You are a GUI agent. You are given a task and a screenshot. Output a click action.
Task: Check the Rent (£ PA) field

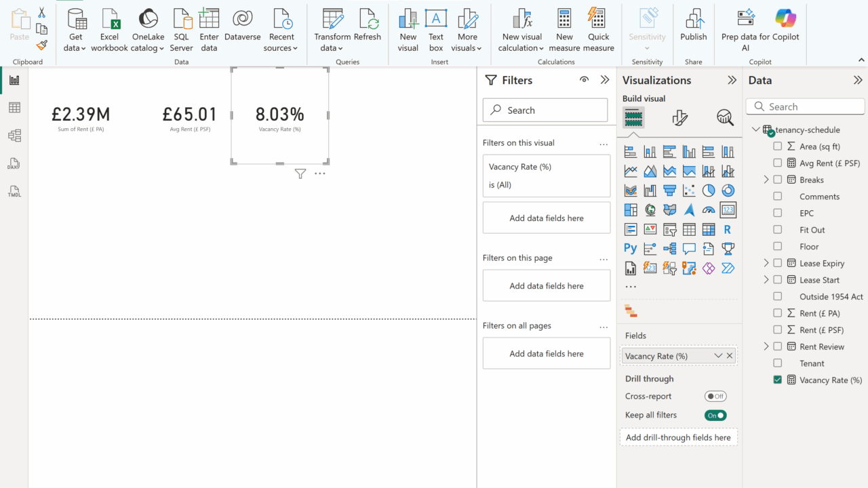click(x=778, y=313)
